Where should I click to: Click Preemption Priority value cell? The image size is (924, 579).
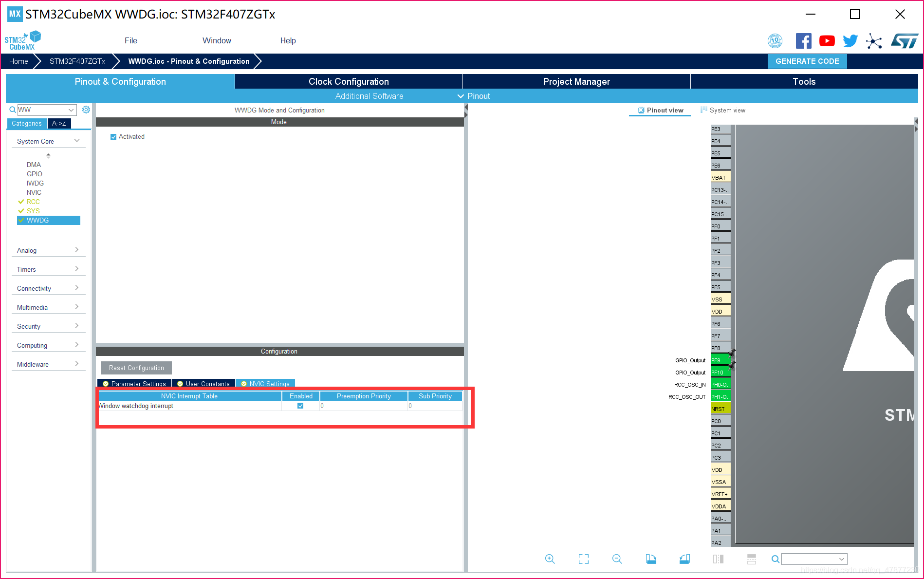364,406
